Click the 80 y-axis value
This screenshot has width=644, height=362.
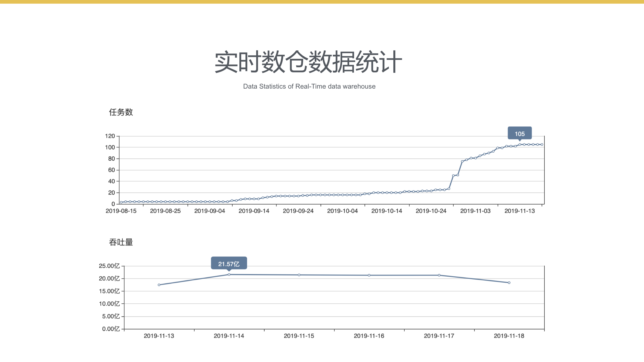pos(111,159)
